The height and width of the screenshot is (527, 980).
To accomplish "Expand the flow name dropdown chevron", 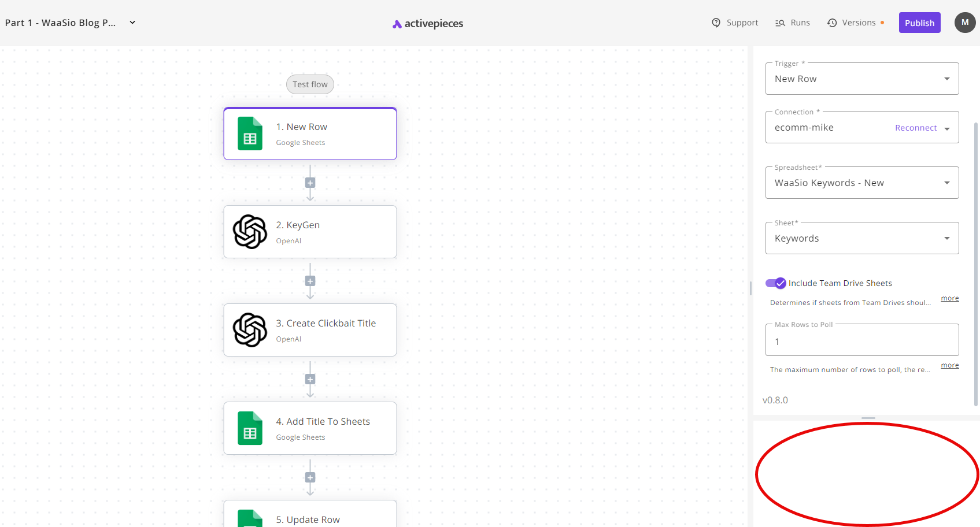I will 132,23.
